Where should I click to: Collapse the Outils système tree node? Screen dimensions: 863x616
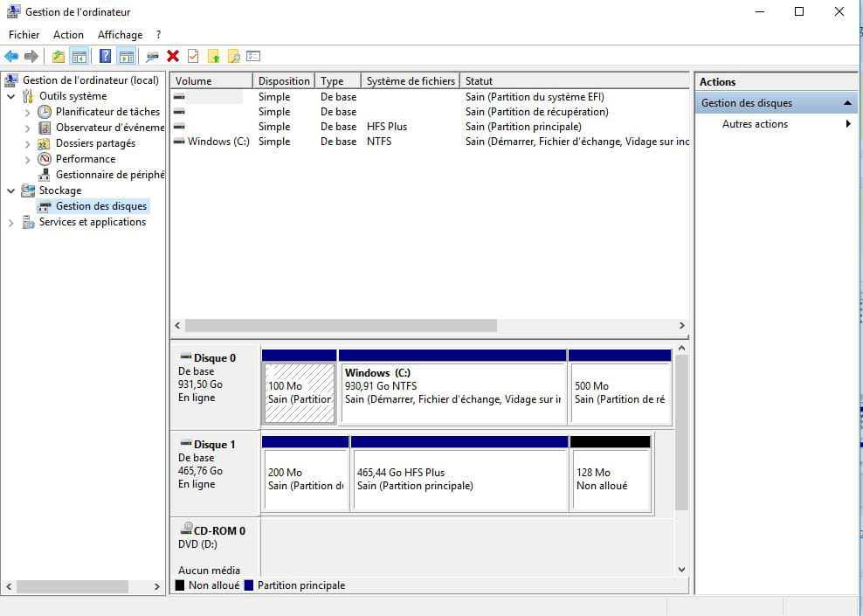click(10, 96)
